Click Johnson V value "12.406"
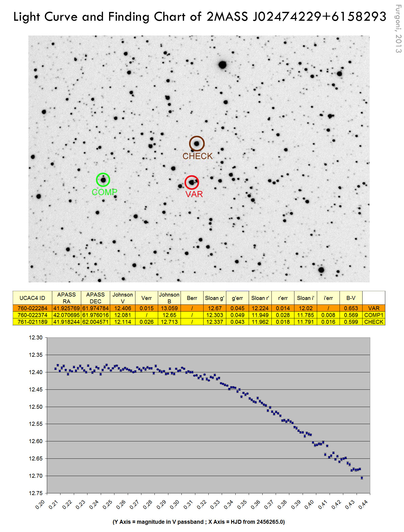The height and width of the screenshot is (532, 404). click(x=123, y=308)
